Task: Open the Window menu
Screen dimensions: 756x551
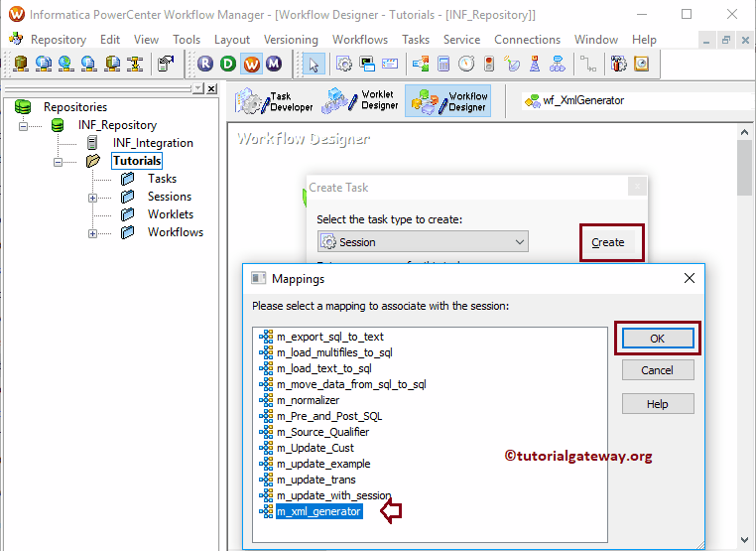Action: 596,40
